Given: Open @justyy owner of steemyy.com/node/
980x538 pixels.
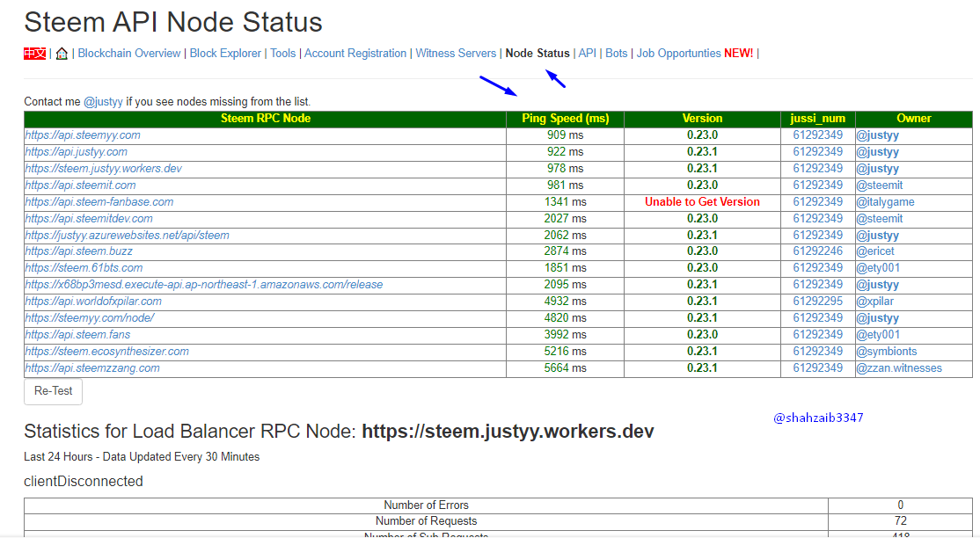Looking at the screenshot, I should click(877, 318).
